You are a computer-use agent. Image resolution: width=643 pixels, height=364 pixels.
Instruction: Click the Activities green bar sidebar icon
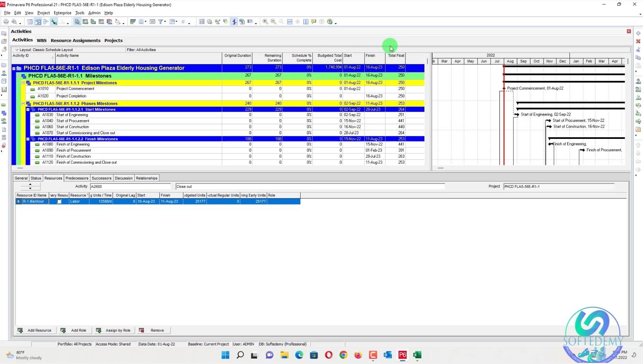point(4,105)
